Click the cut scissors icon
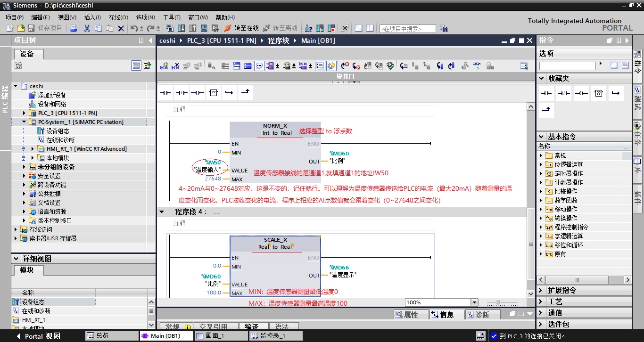644x342 pixels. click(87, 28)
